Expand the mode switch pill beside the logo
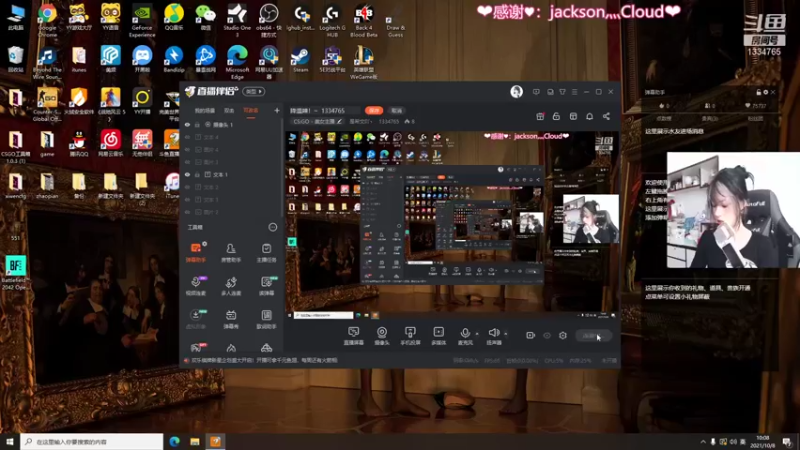The width and height of the screenshot is (800, 450). click(254, 91)
